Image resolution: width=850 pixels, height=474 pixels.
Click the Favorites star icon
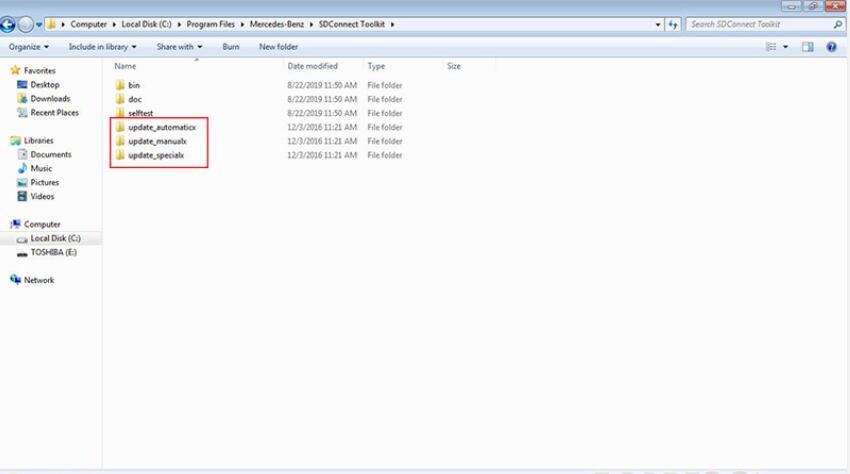[15, 71]
